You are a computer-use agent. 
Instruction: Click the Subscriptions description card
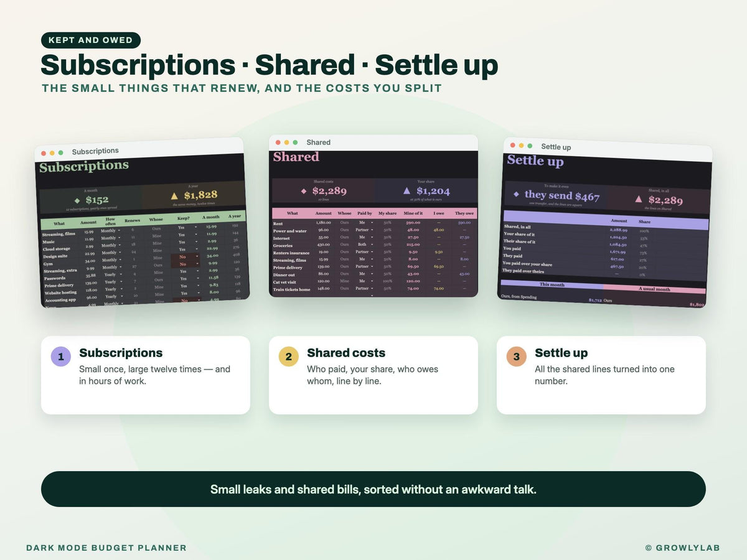[x=146, y=375]
